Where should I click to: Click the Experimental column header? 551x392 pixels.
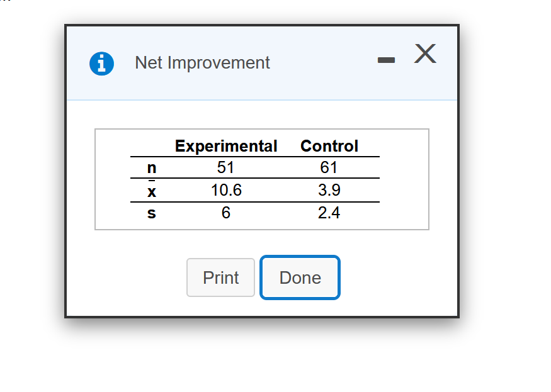click(226, 146)
